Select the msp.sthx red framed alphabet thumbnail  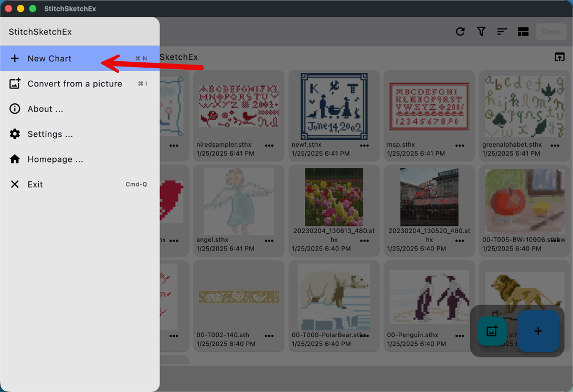pyautogui.click(x=429, y=106)
